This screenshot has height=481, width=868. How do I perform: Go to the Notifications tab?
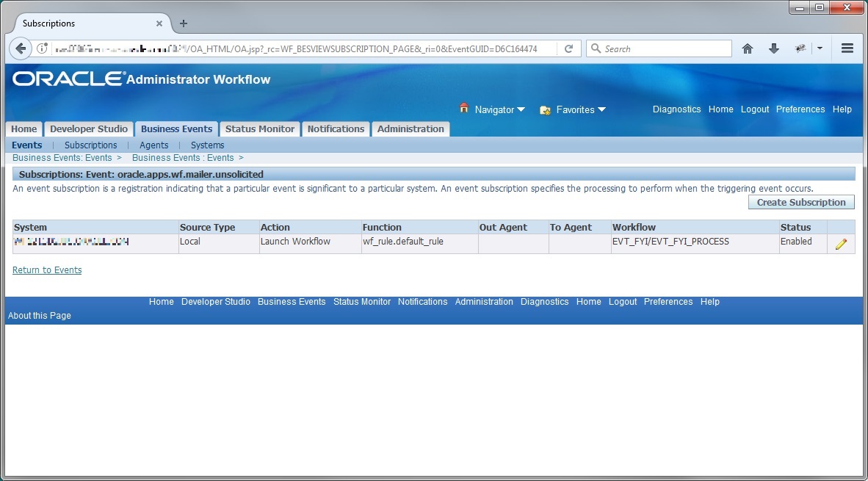pos(336,129)
